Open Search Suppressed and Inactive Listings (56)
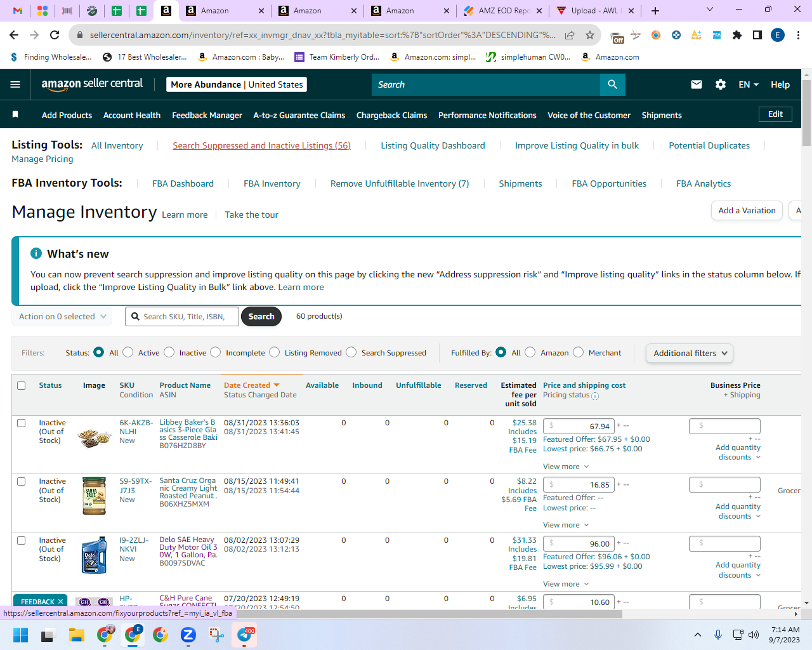 pyautogui.click(x=261, y=145)
